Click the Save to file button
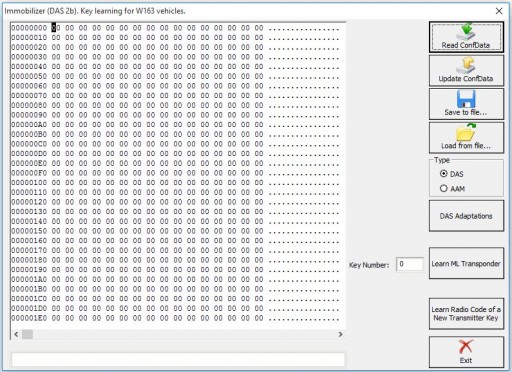The width and height of the screenshot is (512, 372). (466, 104)
